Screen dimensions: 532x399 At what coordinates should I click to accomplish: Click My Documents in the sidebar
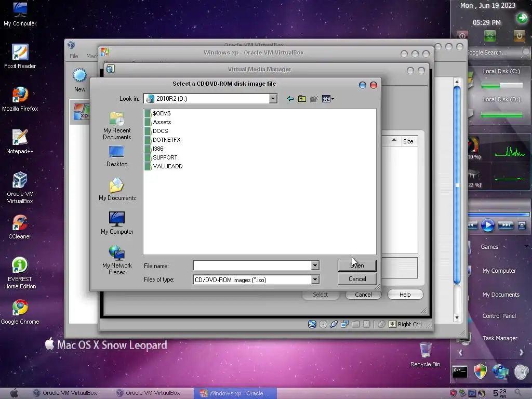click(x=501, y=295)
